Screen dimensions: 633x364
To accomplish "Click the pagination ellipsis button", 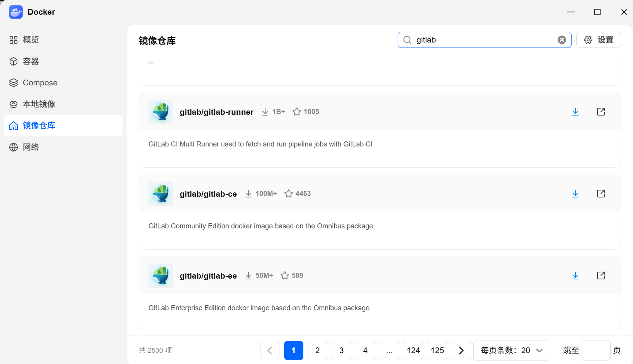I will pos(390,350).
